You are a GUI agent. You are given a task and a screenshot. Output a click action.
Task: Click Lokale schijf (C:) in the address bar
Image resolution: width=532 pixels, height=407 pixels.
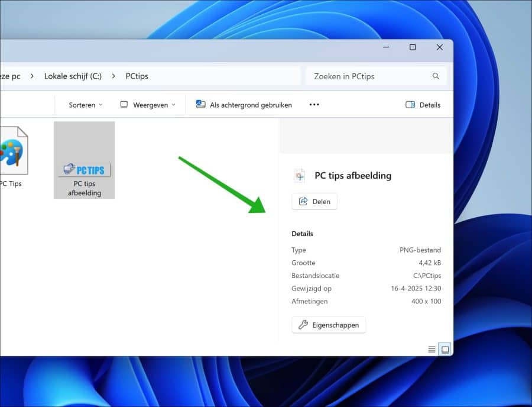tap(72, 76)
